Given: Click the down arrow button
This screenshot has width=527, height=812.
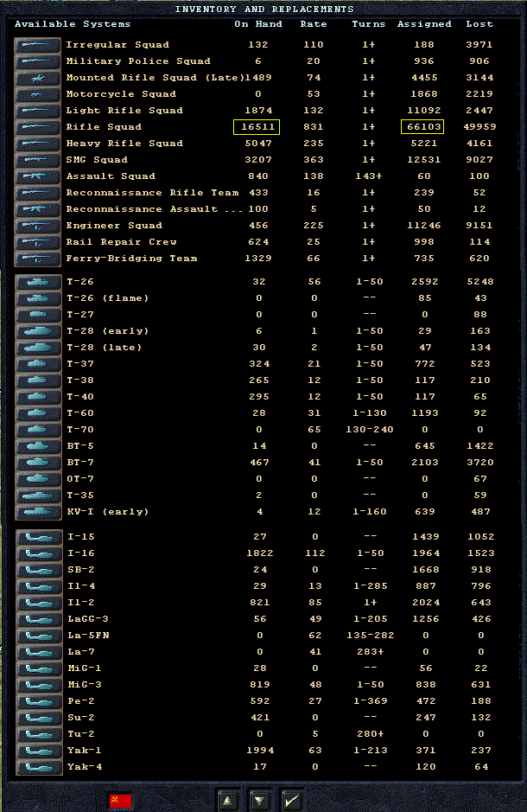Looking at the screenshot, I should (x=260, y=801).
